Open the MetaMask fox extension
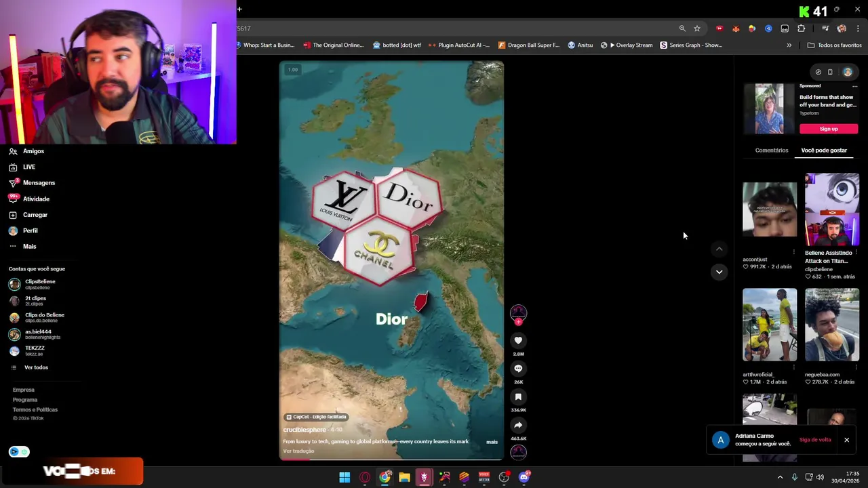The image size is (868, 488). pos(736,28)
